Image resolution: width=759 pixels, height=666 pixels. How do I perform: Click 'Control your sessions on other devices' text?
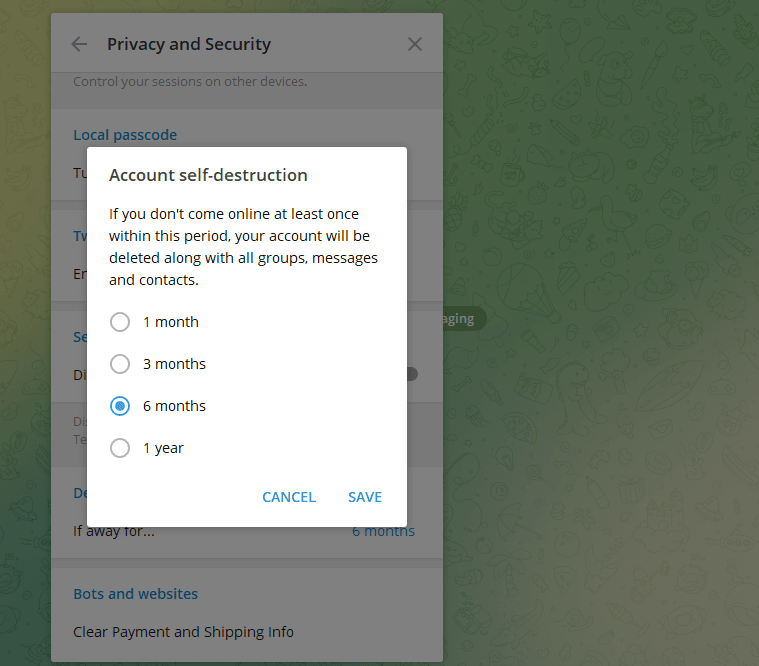pyautogui.click(x=190, y=82)
